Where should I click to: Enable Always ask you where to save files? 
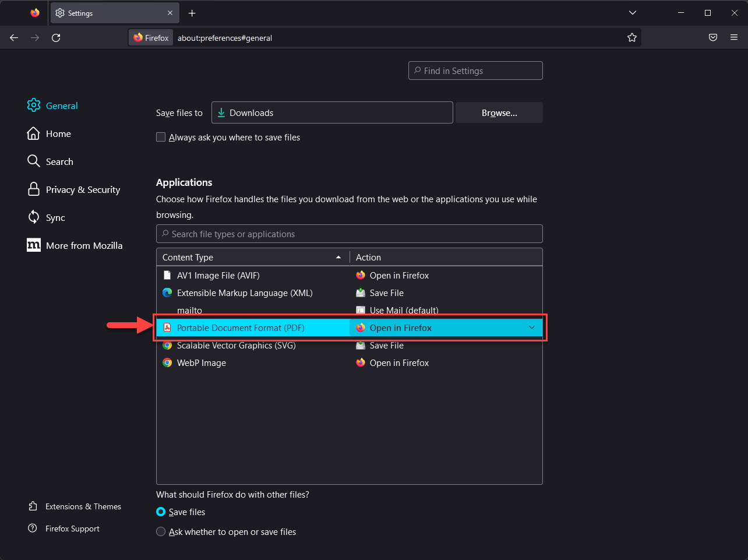161,138
